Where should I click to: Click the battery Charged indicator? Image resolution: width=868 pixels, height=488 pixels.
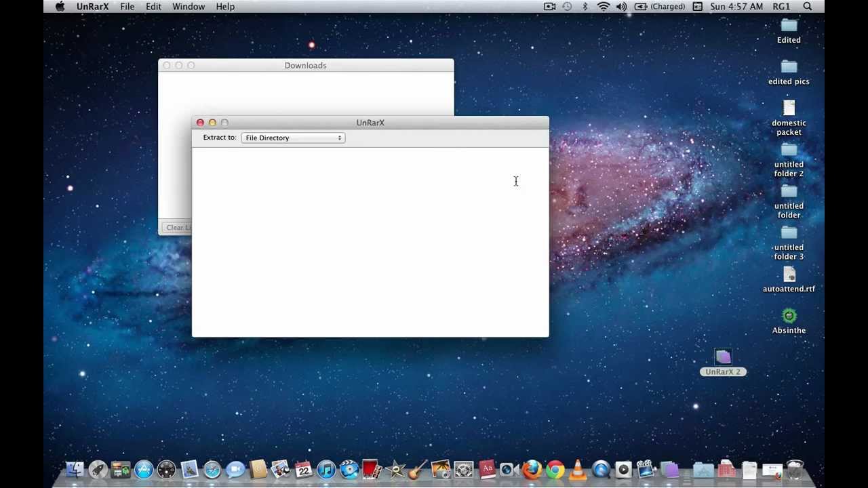(x=660, y=7)
